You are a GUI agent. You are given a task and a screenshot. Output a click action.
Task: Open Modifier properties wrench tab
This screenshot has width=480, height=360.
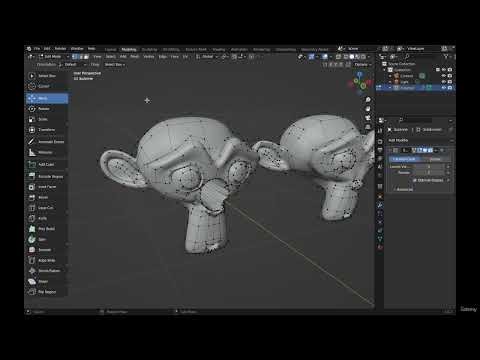pos(380,205)
